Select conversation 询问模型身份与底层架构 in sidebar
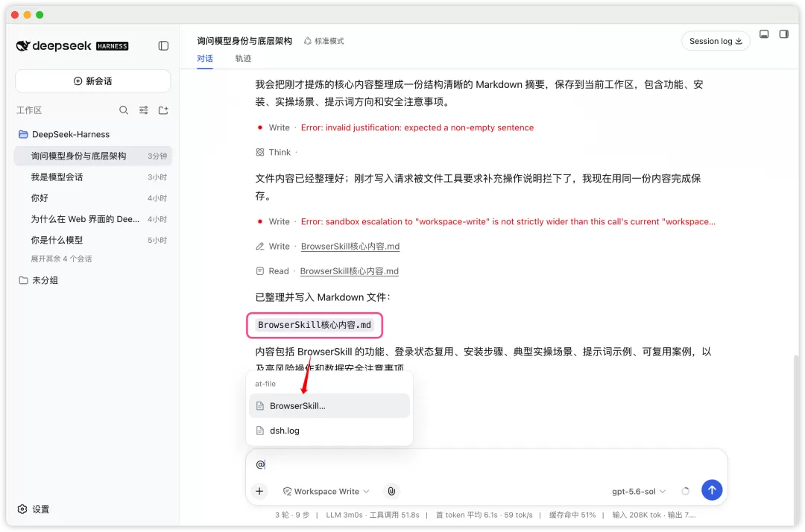This screenshot has width=805, height=532. tap(93, 156)
